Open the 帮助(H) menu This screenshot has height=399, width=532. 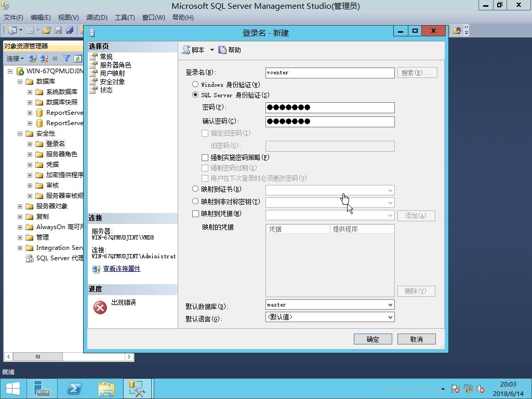pyautogui.click(x=183, y=17)
